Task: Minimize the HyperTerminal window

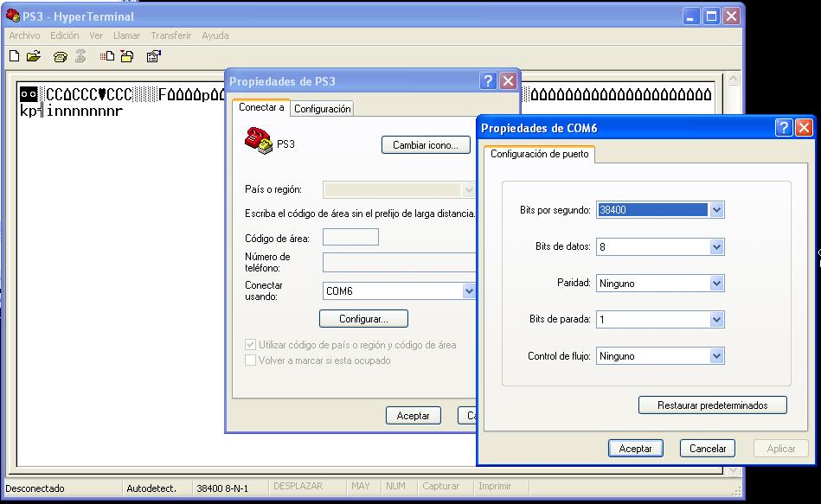Action: 691,16
